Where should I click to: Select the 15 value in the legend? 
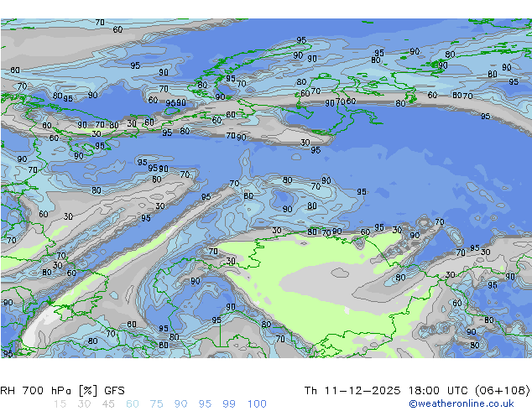(60, 404)
